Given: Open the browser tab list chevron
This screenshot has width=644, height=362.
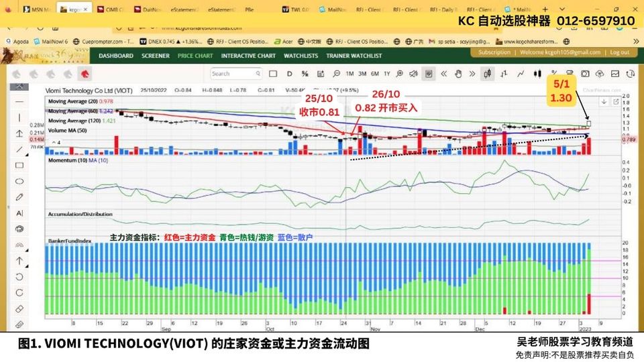Looking at the screenshot, I should click(562, 9).
